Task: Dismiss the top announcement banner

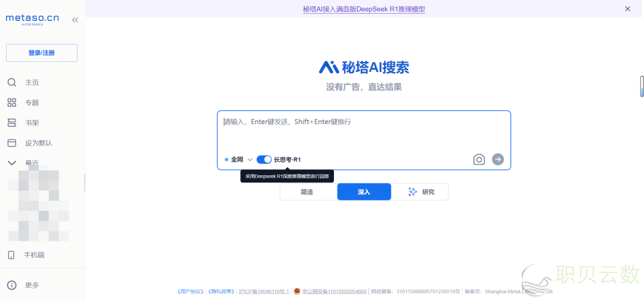Action: (627, 9)
